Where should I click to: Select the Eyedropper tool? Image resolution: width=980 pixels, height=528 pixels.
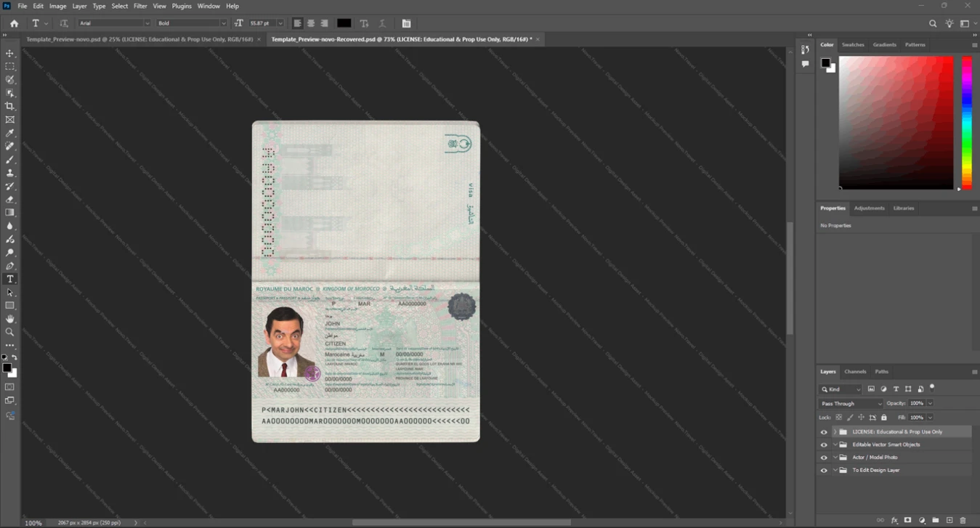(x=10, y=133)
